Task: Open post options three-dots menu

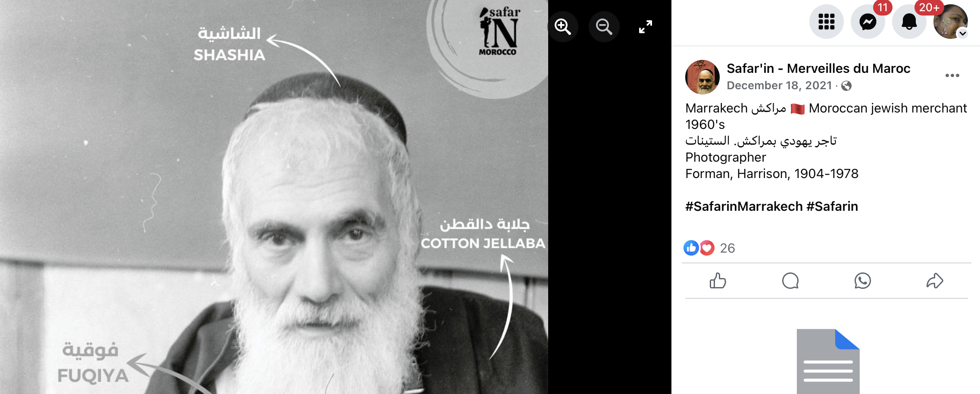Action: point(952,75)
